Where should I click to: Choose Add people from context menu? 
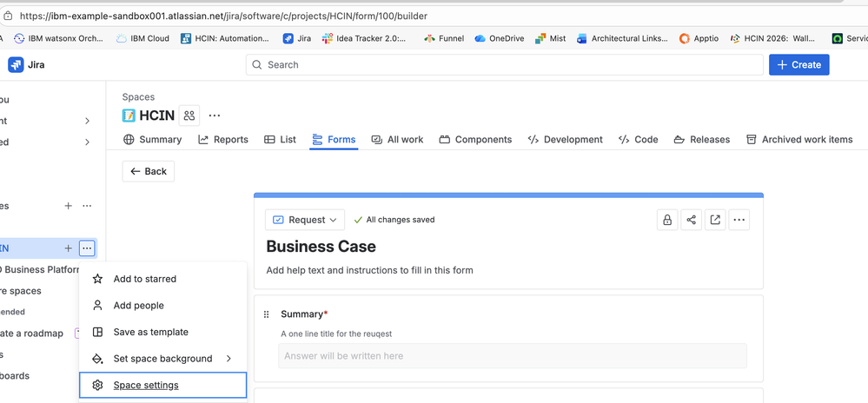pos(162,306)
